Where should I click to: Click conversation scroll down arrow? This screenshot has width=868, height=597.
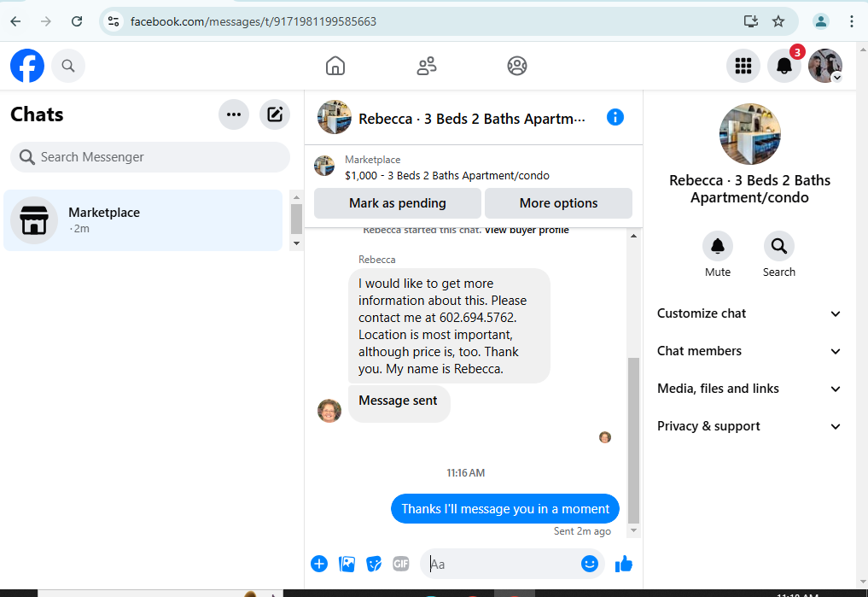point(634,530)
